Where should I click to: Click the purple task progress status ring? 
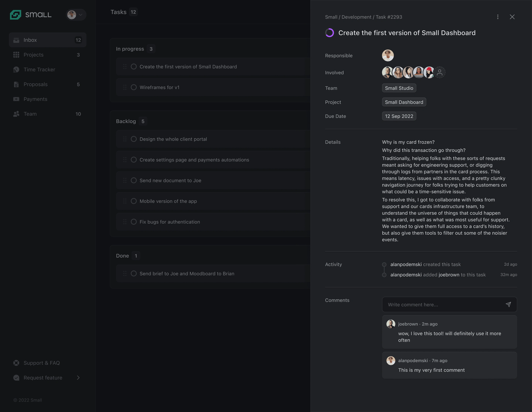point(330,33)
